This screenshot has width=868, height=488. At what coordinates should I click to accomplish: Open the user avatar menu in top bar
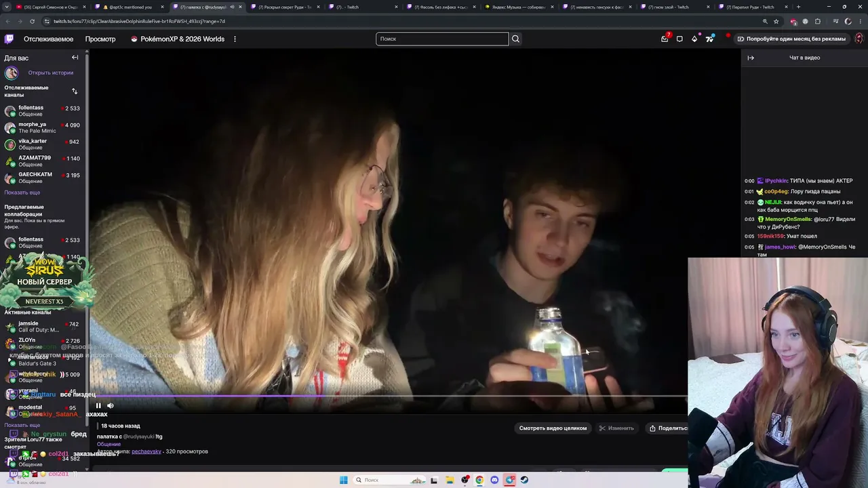(x=858, y=39)
